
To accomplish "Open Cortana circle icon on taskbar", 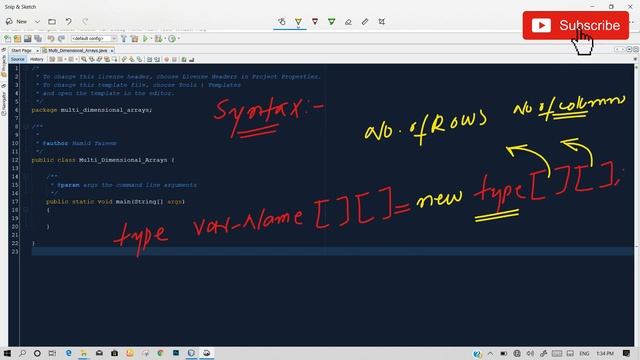I will click(x=37, y=353).
